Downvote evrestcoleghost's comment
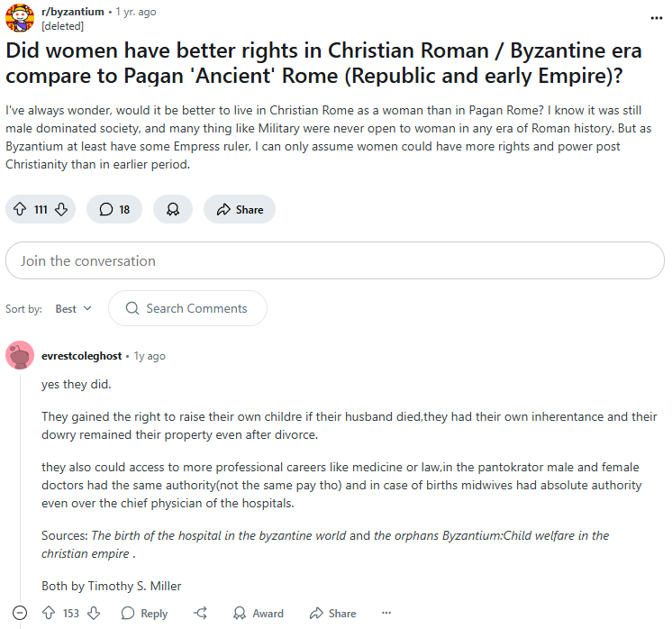672x629 pixels. point(94,613)
